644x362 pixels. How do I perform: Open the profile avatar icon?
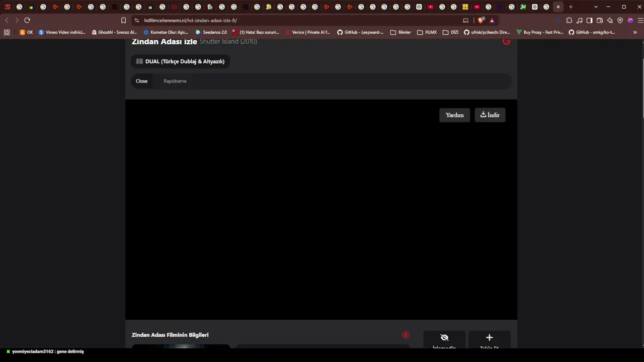coord(630,20)
